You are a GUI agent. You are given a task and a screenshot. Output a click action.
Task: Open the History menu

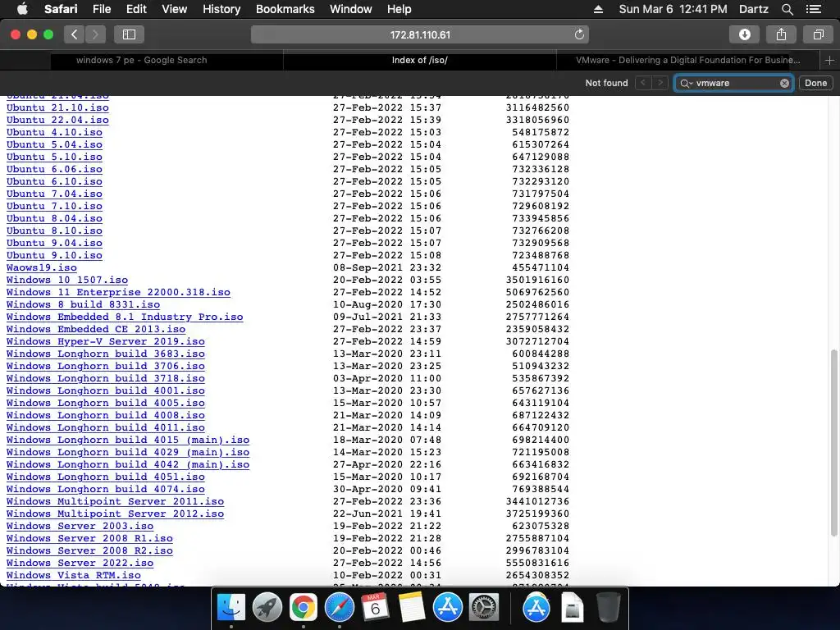[221, 9]
